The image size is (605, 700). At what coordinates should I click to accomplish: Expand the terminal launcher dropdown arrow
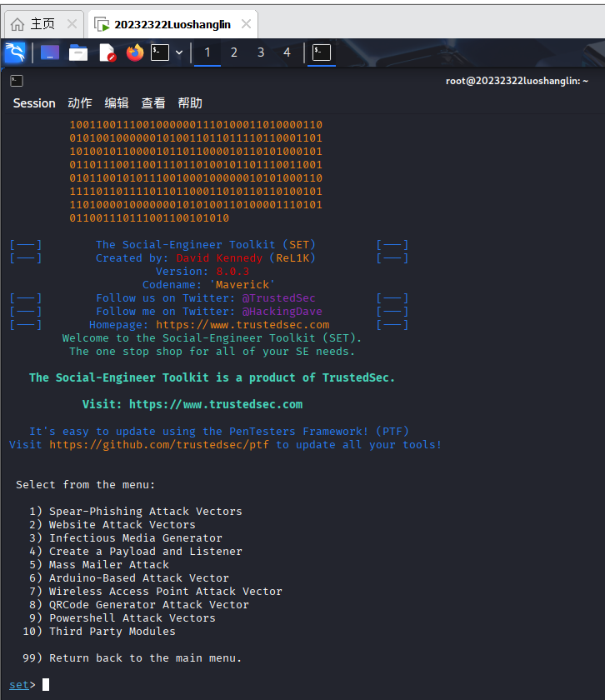179,52
